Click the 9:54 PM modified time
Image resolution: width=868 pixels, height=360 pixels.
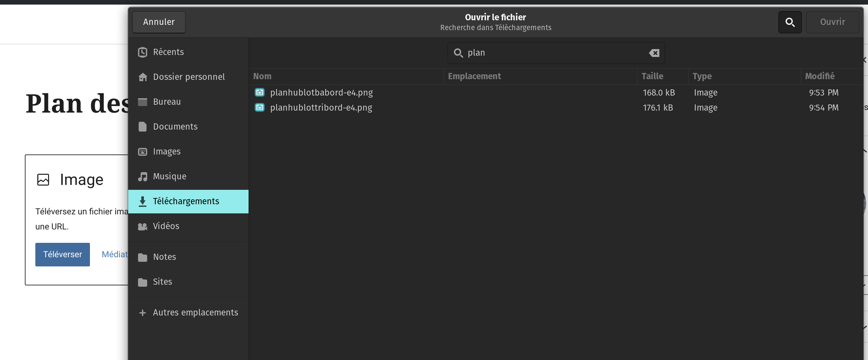click(x=823, y=108)
